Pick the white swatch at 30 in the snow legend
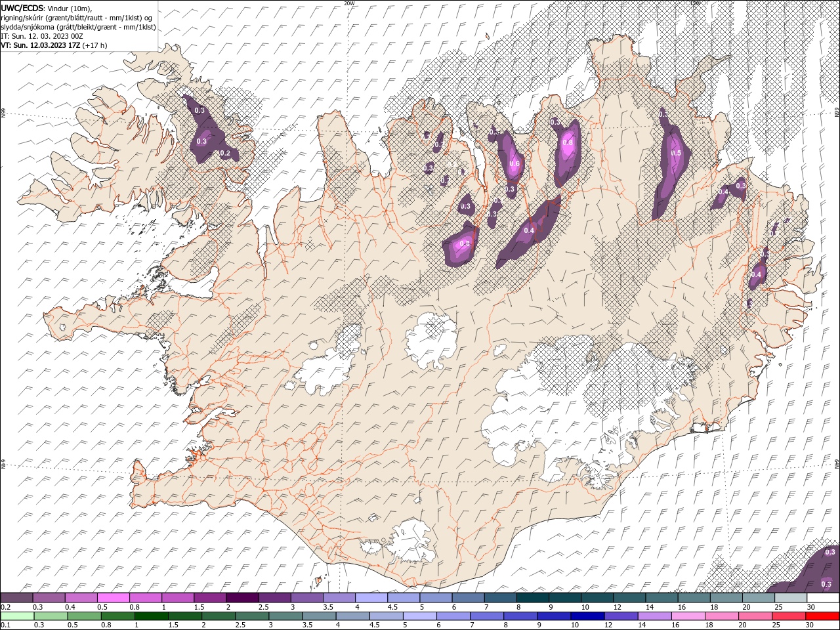The width and height of the screenshot is (840, 630). (823, 598)
